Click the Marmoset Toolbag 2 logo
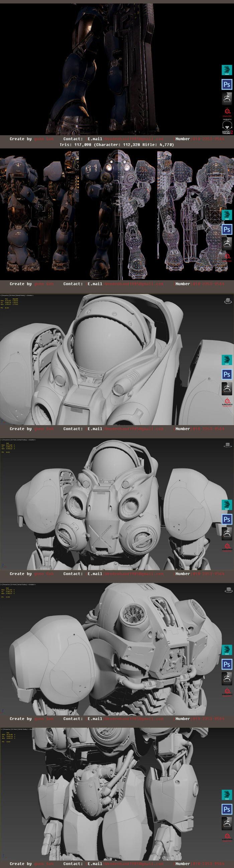Viewport: 234px width, 868px height. click(227, 127)
